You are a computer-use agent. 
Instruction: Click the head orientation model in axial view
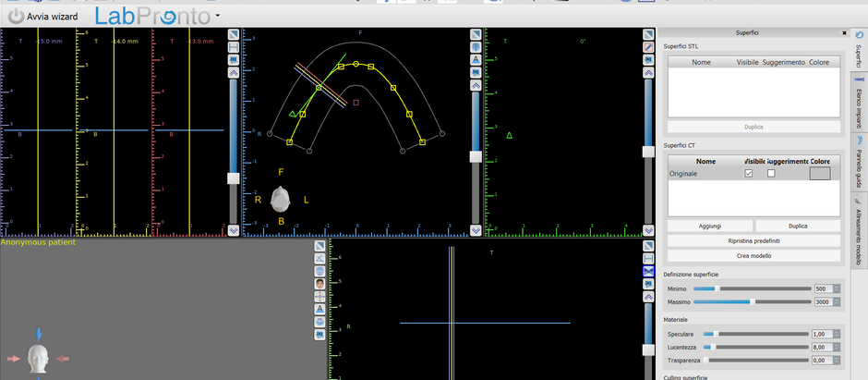tap(280, 200)
